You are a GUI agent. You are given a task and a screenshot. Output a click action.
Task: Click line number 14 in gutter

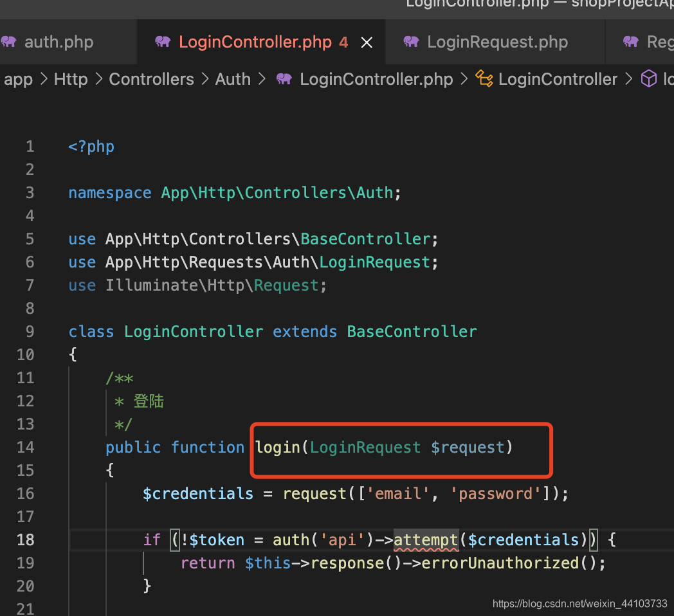pyautogui.click(x=25, y=447)
